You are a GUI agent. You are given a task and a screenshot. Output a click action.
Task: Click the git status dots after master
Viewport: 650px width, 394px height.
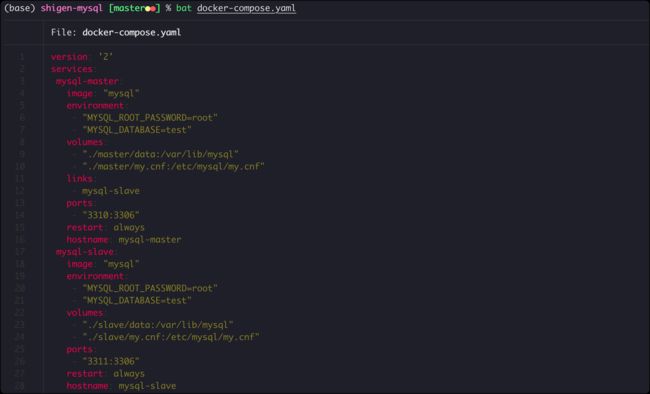tap(150, 9)
